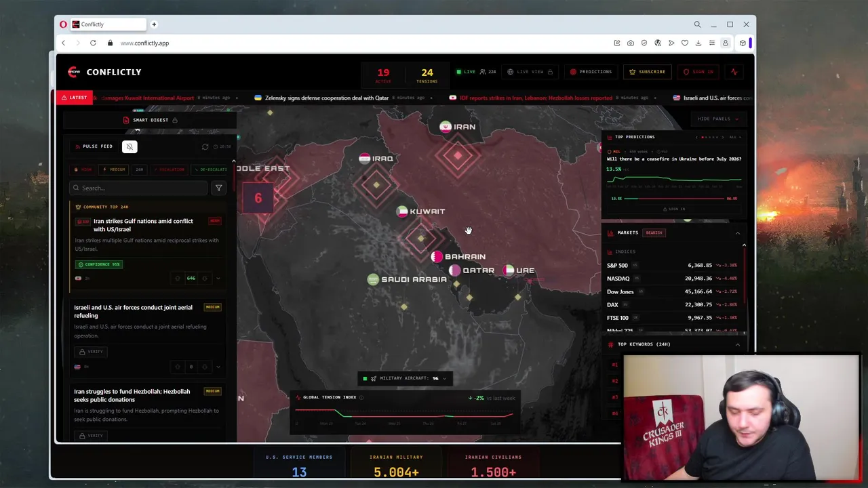Viewport: 868px width, 488px height.
Task: Collapse the TOP KEYWORDS (24H) panel
Action: [x=738, y=344]
